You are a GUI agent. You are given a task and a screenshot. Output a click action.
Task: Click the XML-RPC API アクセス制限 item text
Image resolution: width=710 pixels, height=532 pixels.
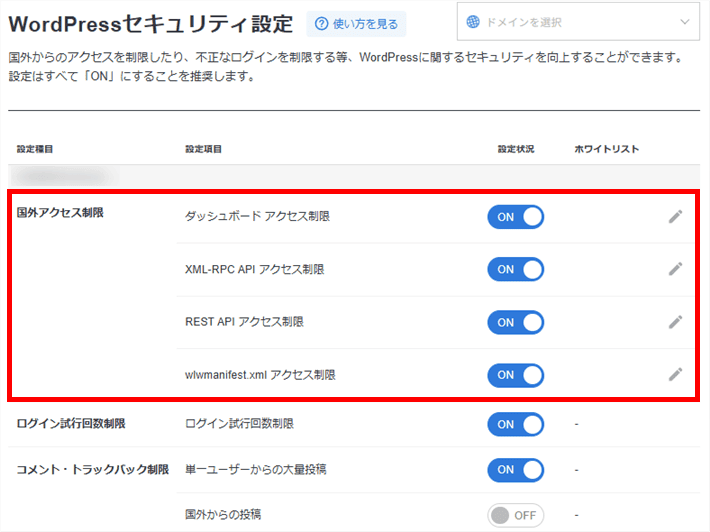[254, 269]
